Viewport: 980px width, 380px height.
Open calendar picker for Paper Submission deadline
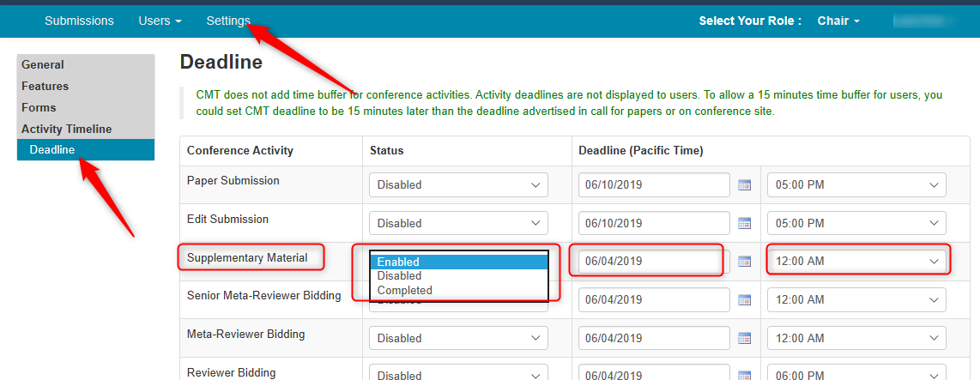click(x=744, y=185)
